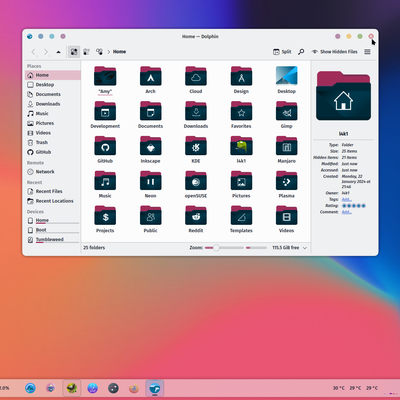The height and width of the screenshot is (400, 400).
Task: Select Music in Places sidebar
Action: point(53,114)
